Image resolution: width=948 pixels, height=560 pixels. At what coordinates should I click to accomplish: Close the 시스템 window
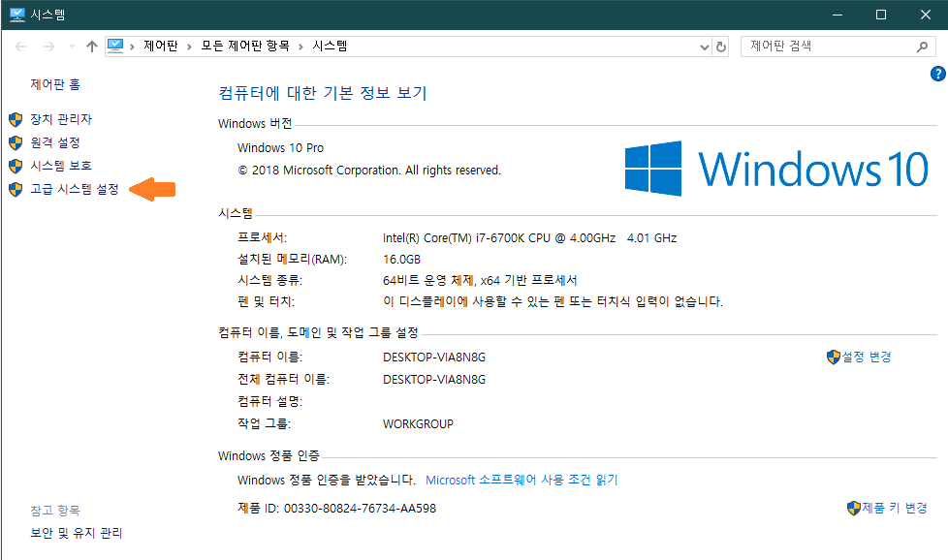pos(925,15)
